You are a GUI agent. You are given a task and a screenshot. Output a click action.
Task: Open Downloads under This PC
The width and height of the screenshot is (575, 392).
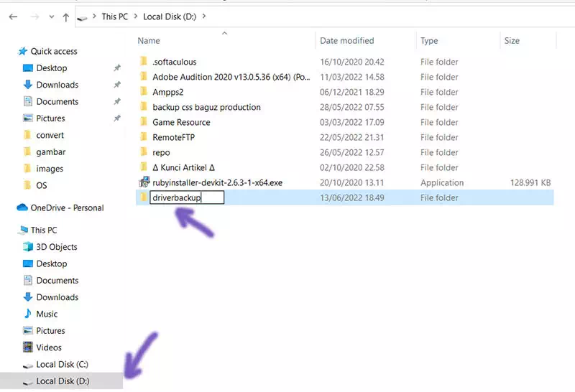(57, 297)
